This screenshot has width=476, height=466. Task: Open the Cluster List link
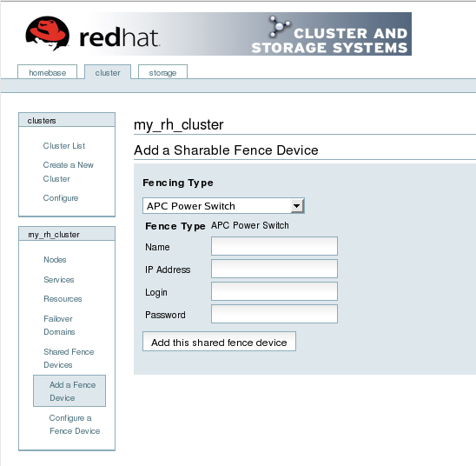pyautogui.click(x=64, y=145)
